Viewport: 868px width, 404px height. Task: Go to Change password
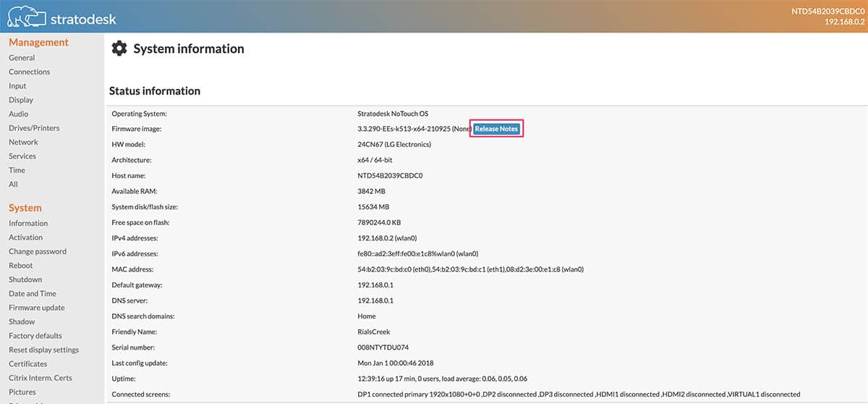pos(38,251)
